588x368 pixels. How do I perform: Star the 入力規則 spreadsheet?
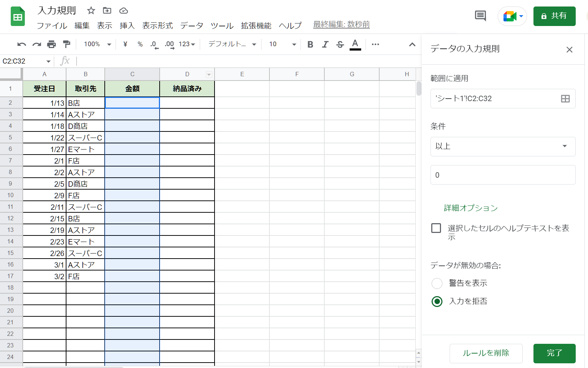(x=91, y=10)
